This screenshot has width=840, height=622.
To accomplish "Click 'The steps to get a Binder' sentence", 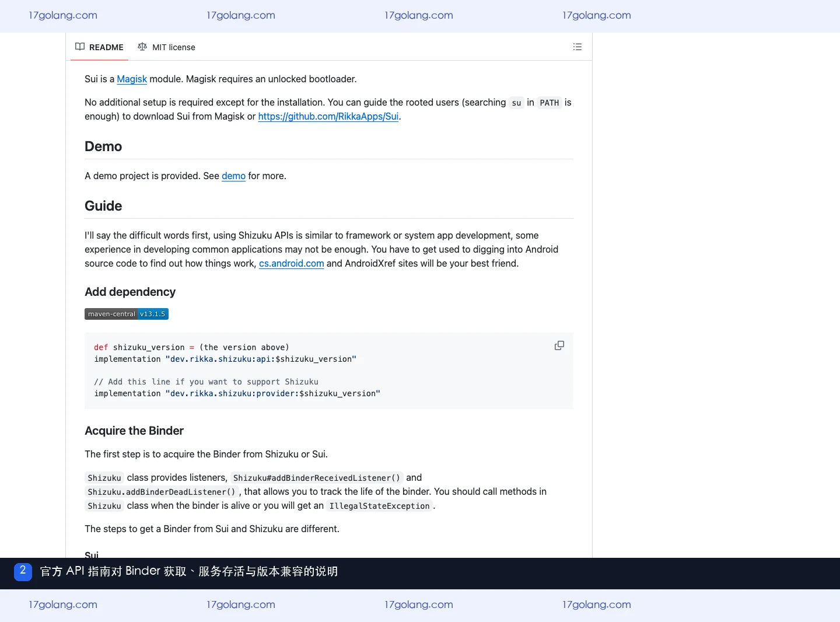I will pos(212,529).
